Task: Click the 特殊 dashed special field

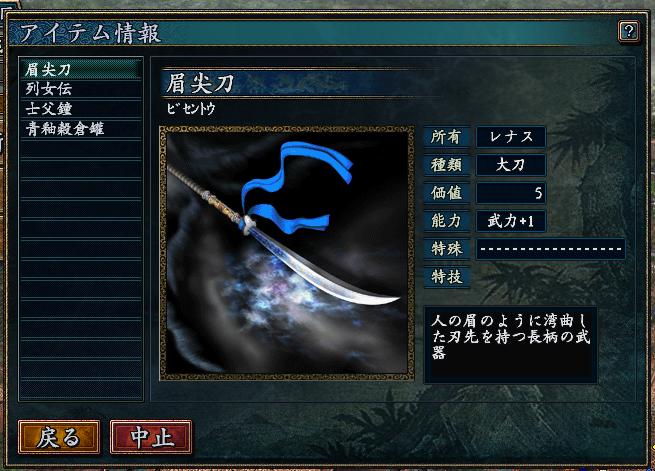Action: (x=551, y=249)
